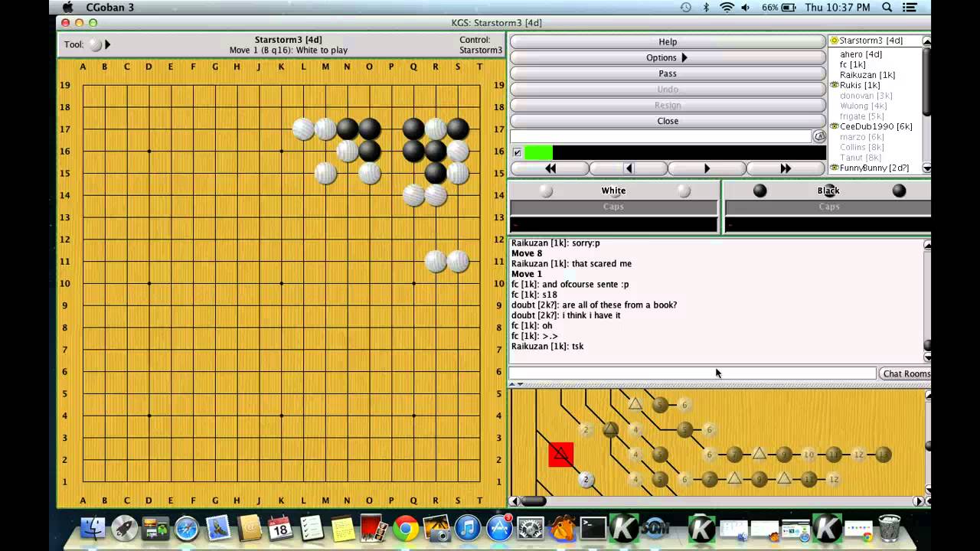This screenshot has height=551, width=980.
Task: Open Spotlight search in menu bar
Action: click(x=887, y=8)
